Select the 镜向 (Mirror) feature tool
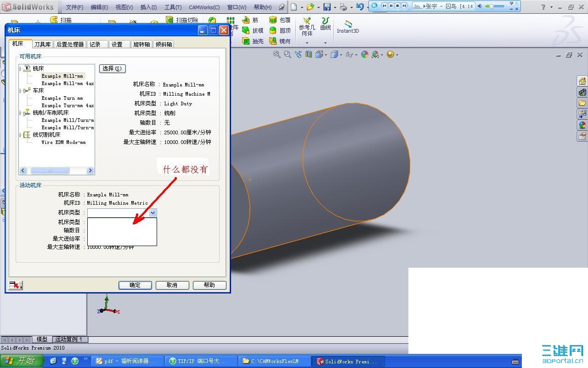This screenshot has height=368, width=588. coord(280,41)
